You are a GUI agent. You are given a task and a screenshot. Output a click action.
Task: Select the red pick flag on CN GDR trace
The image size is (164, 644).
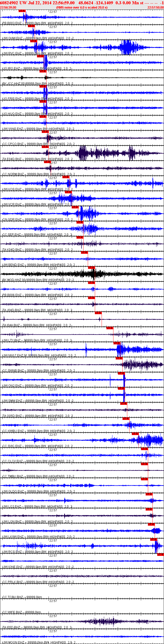click(x=75, y=207)
